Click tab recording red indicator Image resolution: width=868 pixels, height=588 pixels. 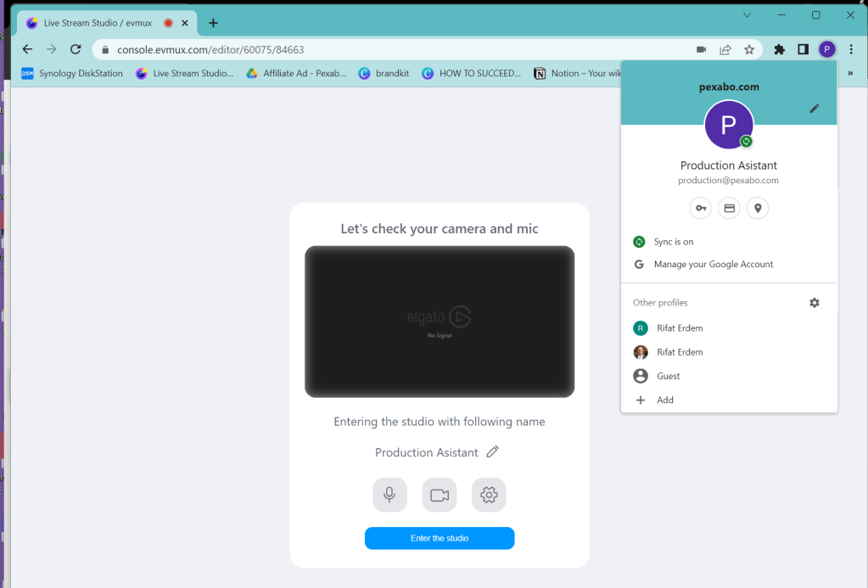point(168,23)
